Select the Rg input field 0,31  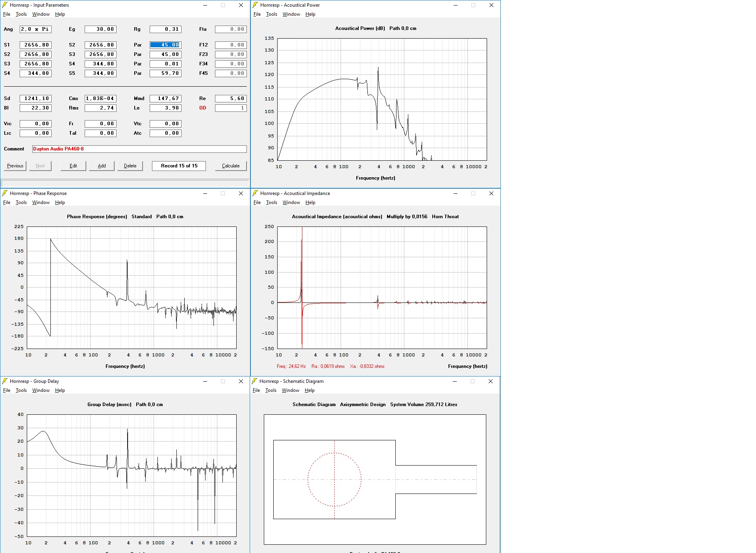point(165,29)
